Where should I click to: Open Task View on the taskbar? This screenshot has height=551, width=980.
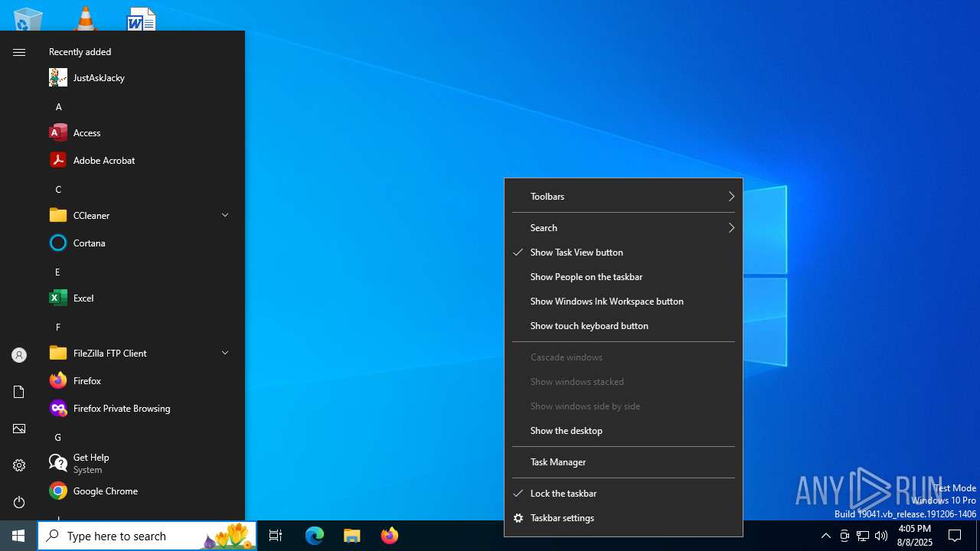pyautogui.click(x=276, y=536)
